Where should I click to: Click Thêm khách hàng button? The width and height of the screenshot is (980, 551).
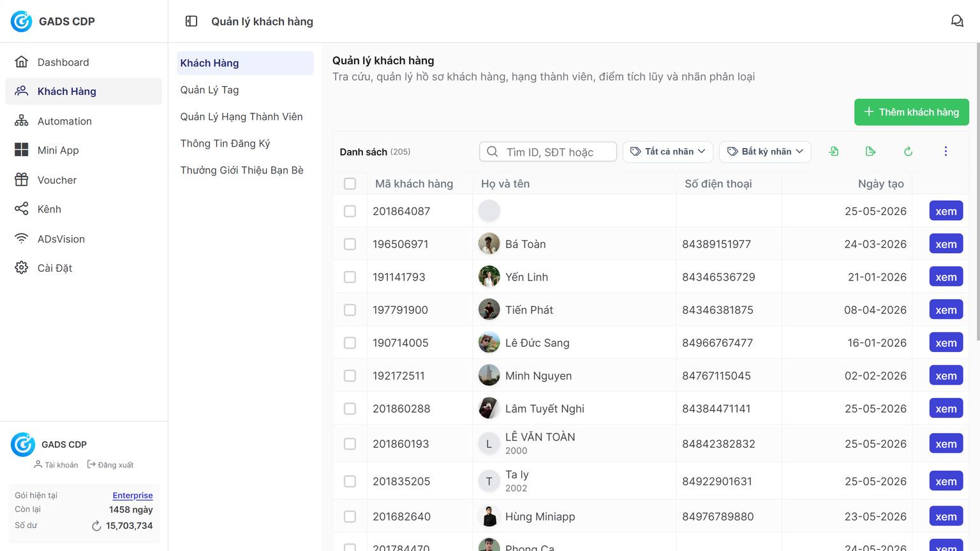(911, 112)
